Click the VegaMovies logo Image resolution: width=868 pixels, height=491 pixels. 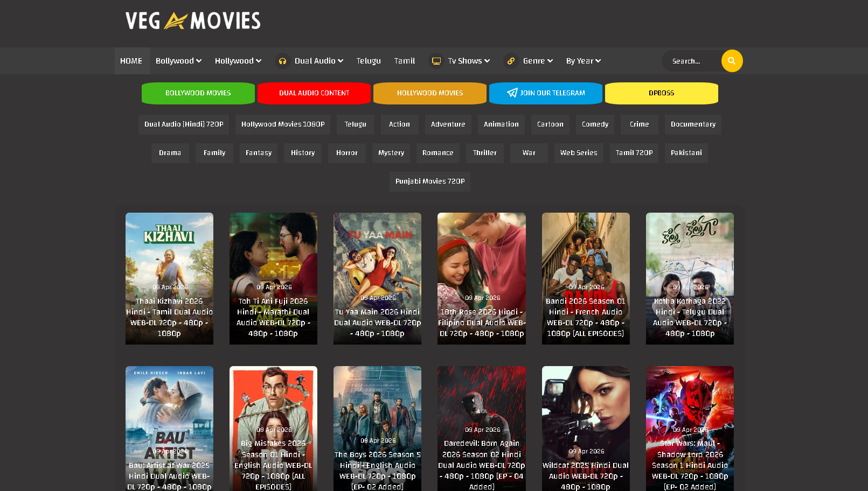[x=193, y=21]
